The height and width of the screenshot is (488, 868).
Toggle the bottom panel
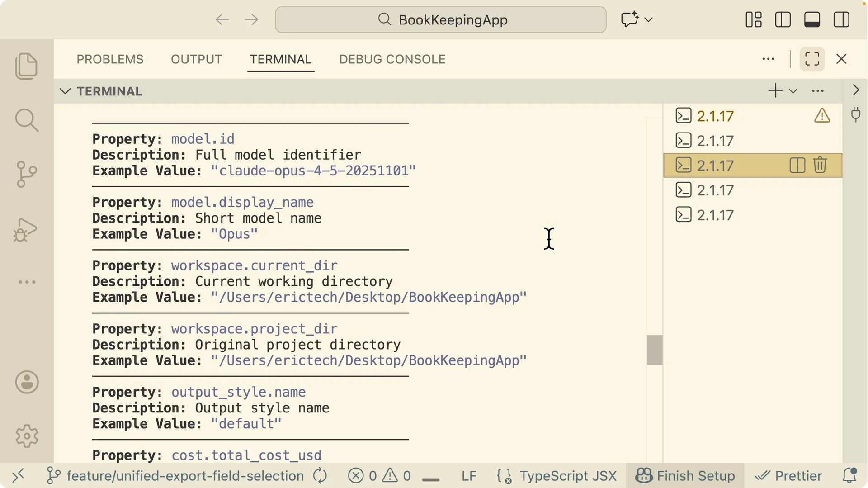coord(812,19)
